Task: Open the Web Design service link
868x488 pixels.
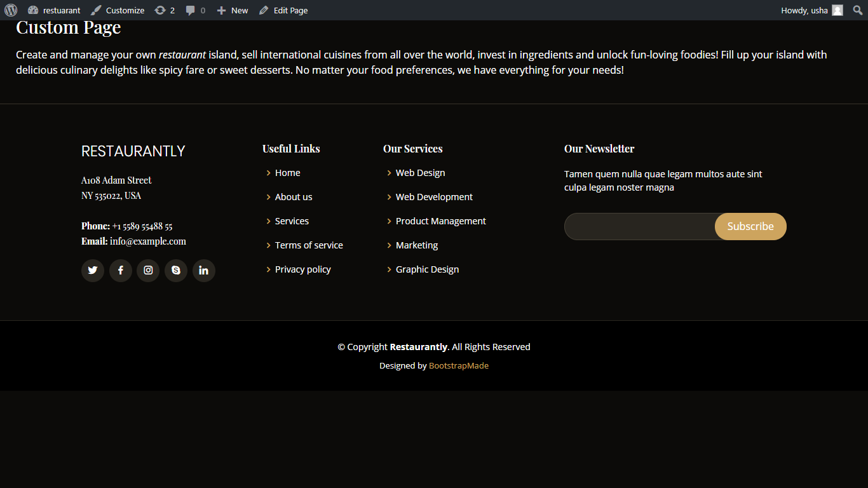Action: pos(421,173)
